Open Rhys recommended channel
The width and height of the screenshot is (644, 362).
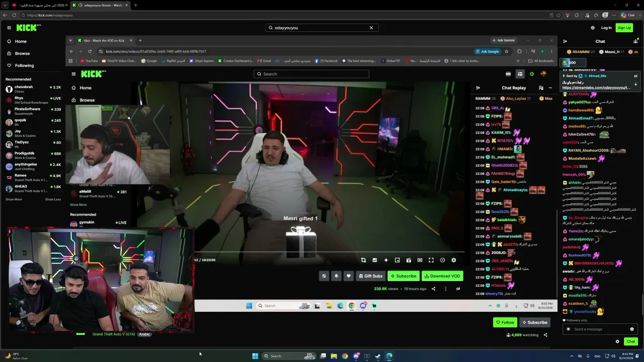click(x=33, y=100)
